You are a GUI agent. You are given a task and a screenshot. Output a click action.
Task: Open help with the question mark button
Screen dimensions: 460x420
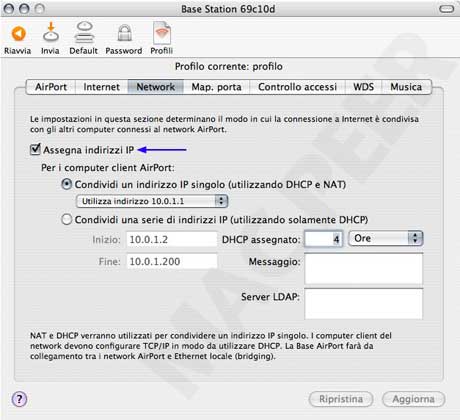pyautogui.click(x=19, y=399)
